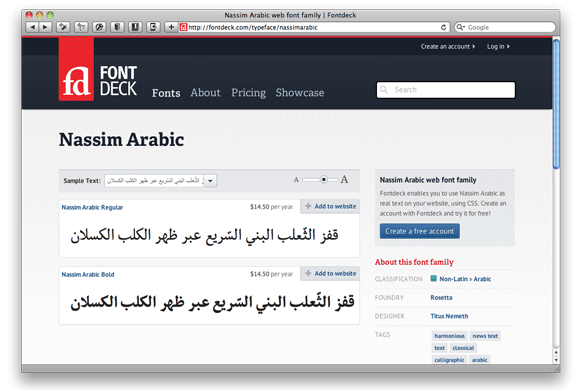Click the URL address bar field
Viewport: 580px width, 390px height.
(x=314, y=27)
